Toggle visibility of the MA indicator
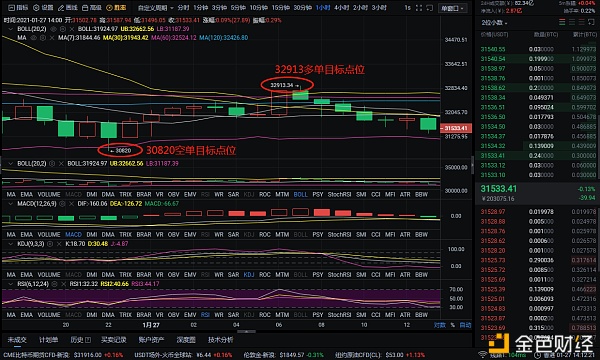600x360 pixels. coord(34,38)
